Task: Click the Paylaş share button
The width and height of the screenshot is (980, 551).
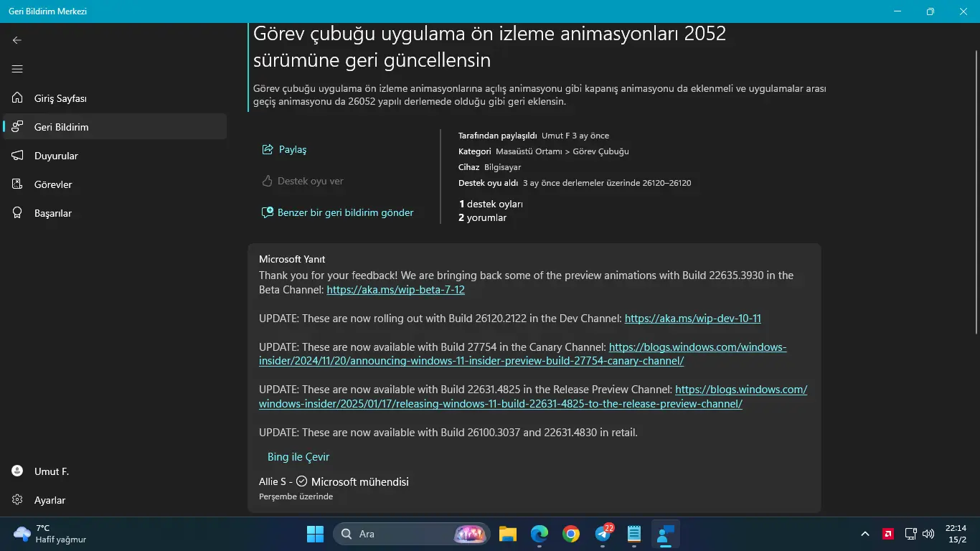Action: 285,149
